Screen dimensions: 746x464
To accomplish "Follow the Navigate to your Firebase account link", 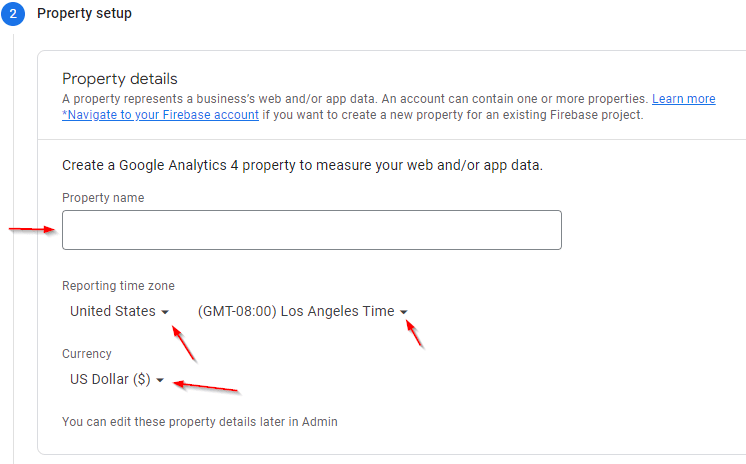I will 160,115.
